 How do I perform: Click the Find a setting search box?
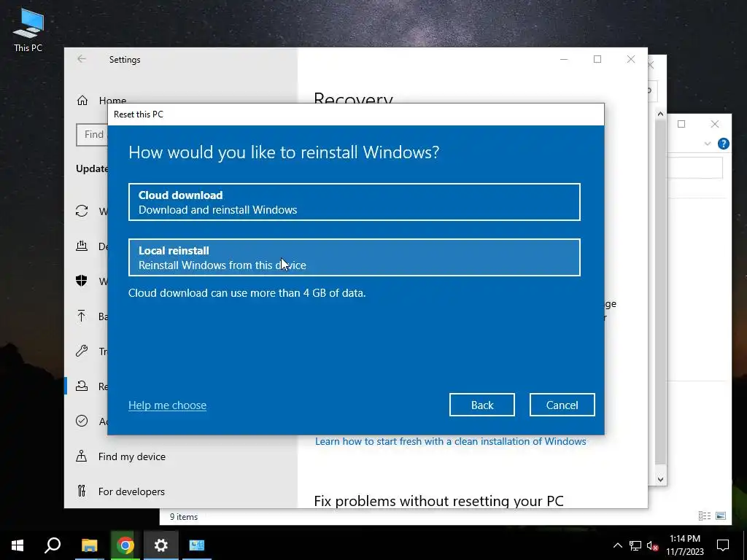pyautogui.click(x=92, y=135)
